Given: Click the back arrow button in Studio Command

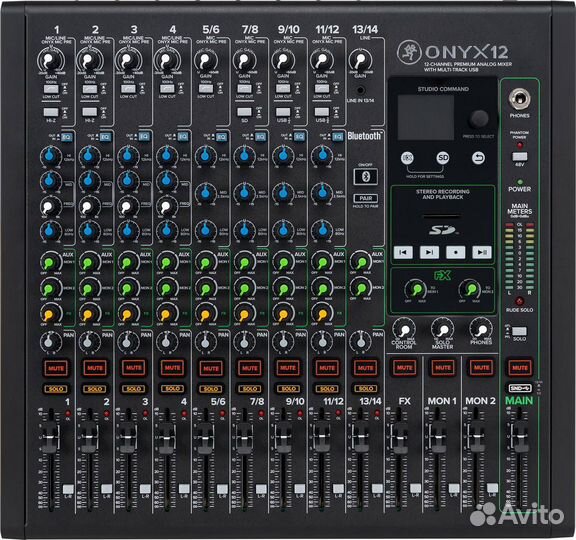Looking at the screenshot, I should pyautogui.click(x=478, y=158).
